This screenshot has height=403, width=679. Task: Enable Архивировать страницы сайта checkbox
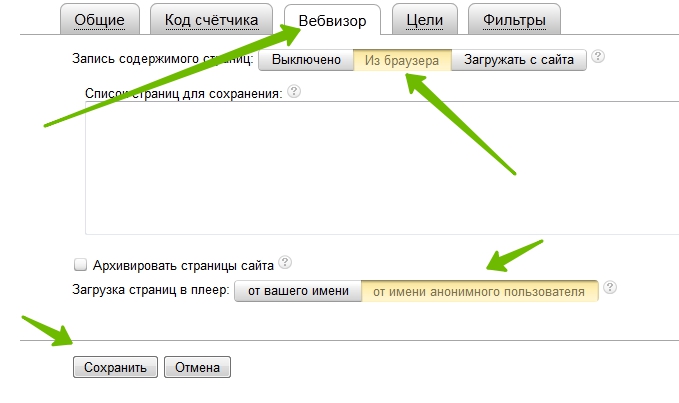pos(80,264)
